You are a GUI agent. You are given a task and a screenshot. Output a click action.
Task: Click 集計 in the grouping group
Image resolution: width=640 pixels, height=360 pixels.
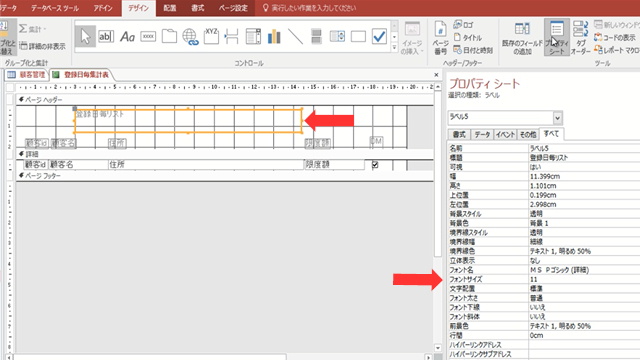(33, 29)
